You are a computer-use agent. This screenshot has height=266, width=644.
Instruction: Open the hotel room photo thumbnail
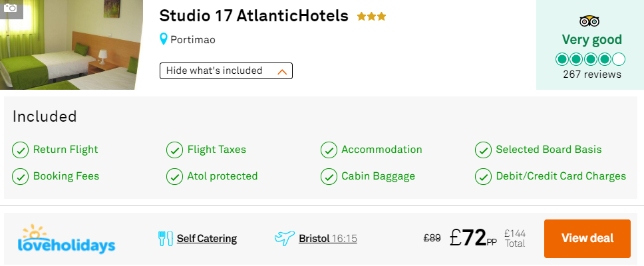point(71,45)
